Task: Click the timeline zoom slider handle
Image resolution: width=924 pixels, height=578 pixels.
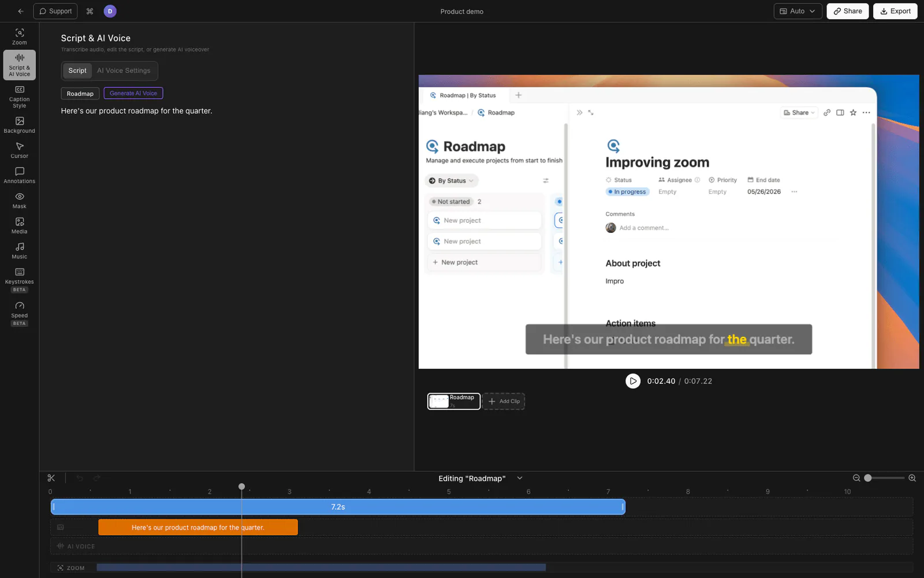Action: [x=868, y=478]
